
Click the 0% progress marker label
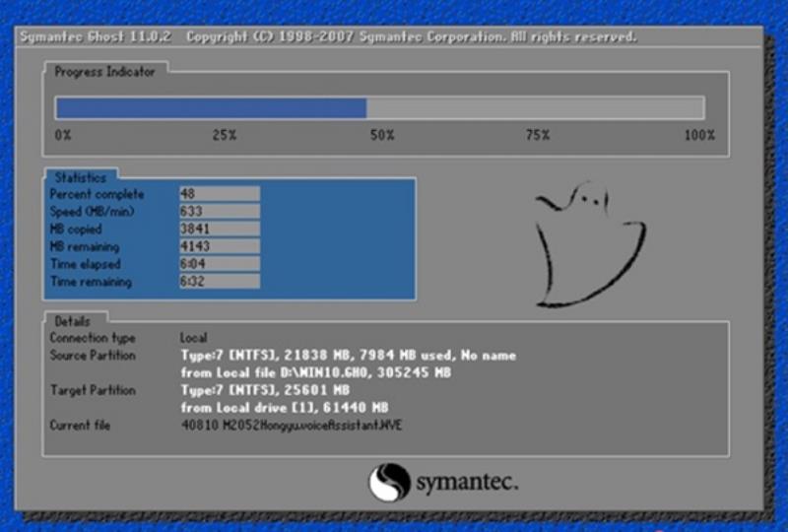point(63,135)
